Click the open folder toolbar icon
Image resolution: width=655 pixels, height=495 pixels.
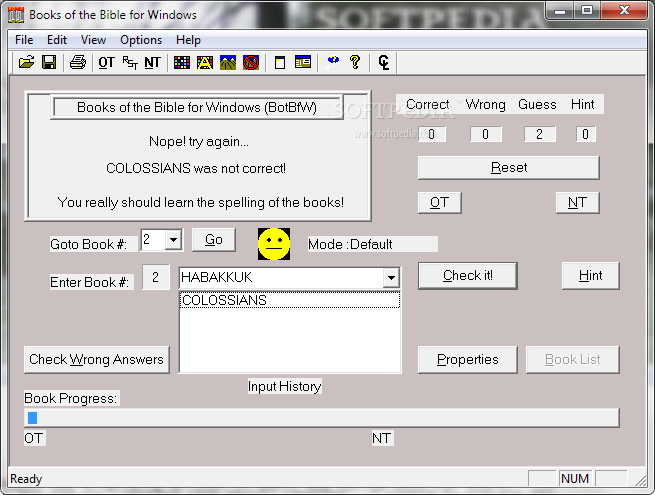click(x=26, y=63)
